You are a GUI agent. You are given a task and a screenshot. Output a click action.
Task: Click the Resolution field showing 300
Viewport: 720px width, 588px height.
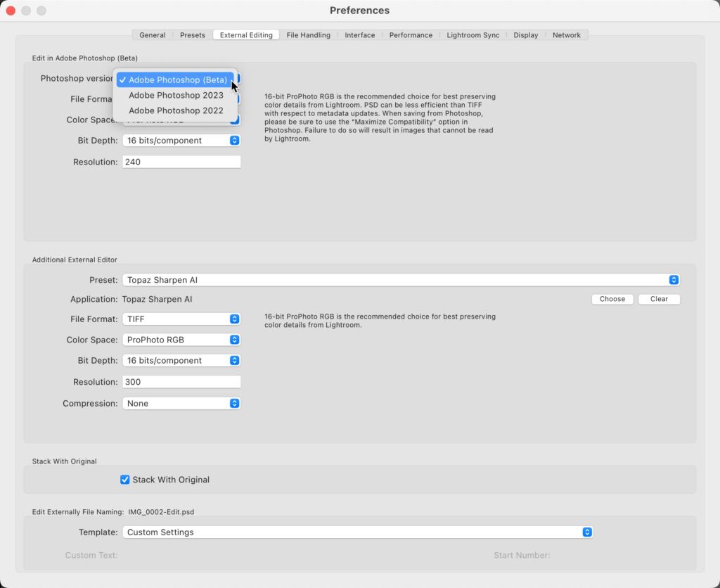(181, 382)
